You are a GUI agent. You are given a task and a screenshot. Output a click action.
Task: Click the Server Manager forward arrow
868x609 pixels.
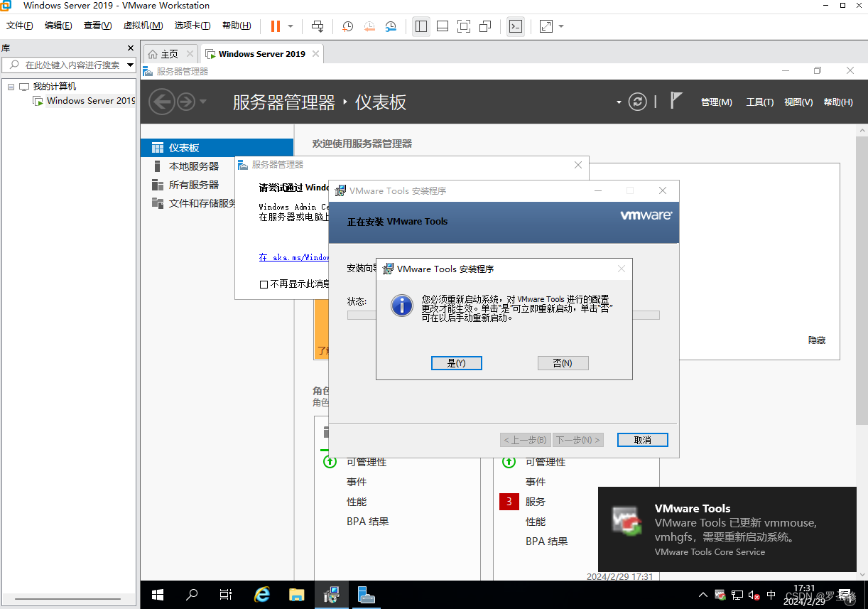point(186,102)
